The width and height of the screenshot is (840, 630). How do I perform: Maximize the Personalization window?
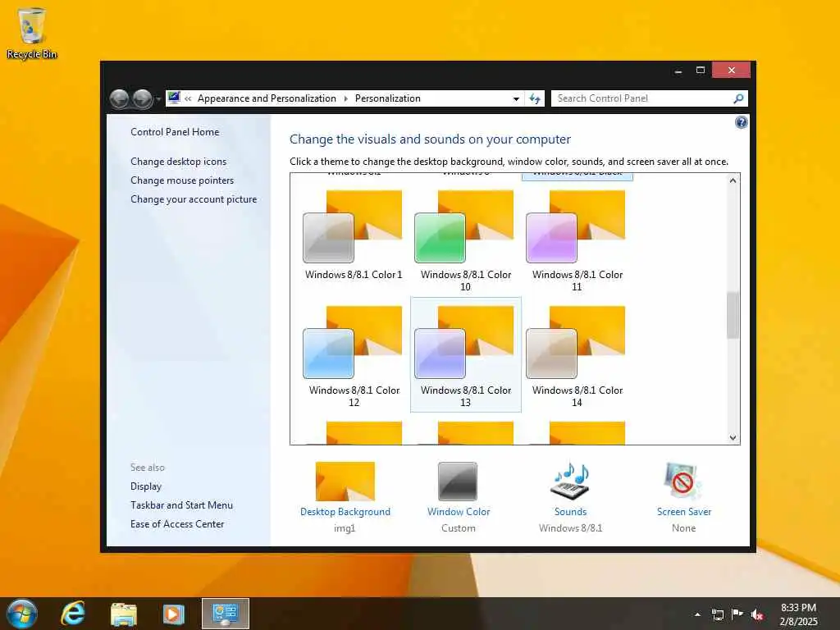701,71
